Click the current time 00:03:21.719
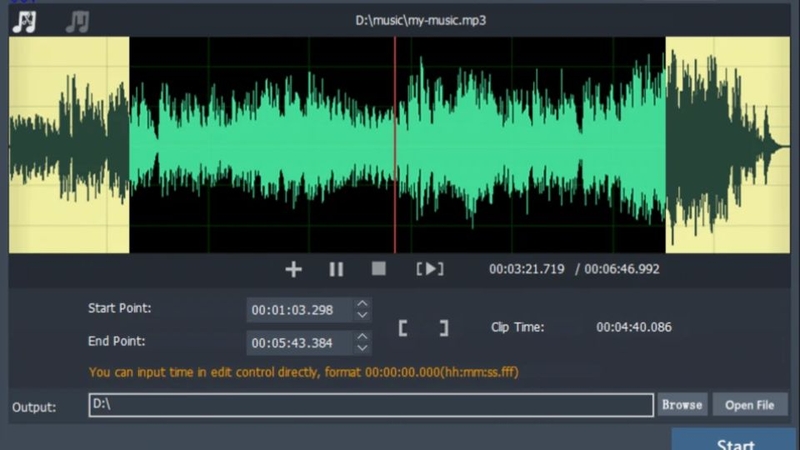 (527, 269)
